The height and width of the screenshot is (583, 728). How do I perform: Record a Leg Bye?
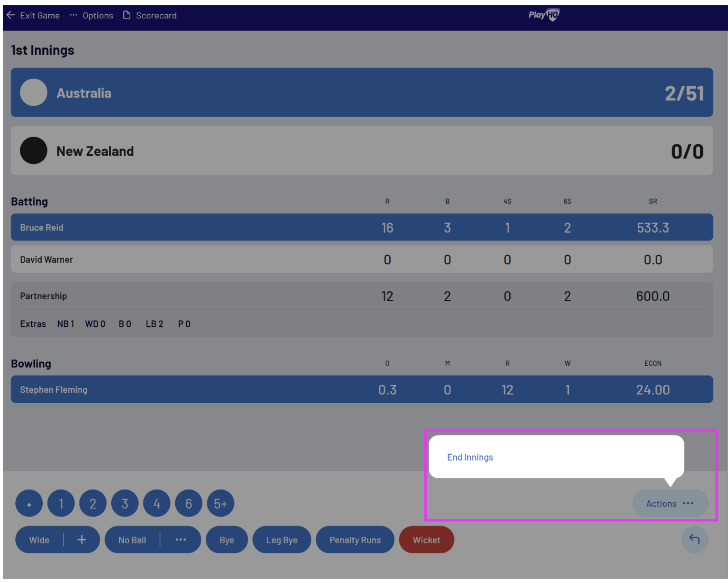point(282,540)
